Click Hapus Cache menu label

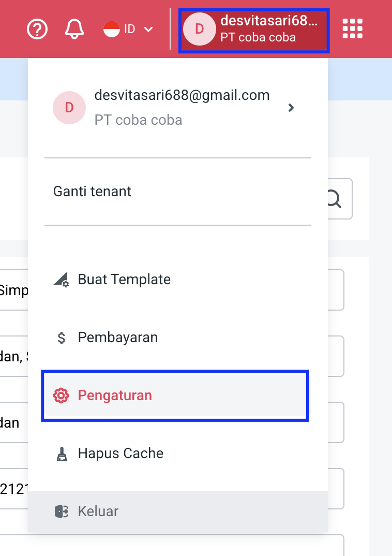pos(120,453)
